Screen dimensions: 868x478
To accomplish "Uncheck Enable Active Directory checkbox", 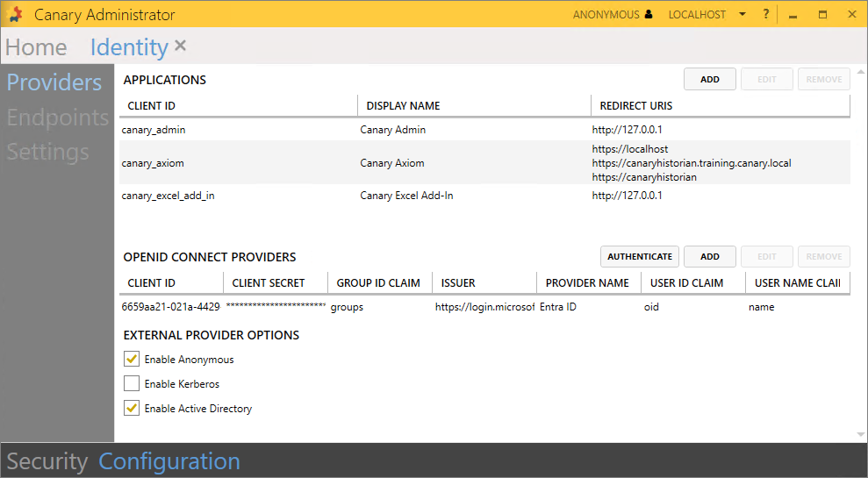I will [x=132, y=409].
